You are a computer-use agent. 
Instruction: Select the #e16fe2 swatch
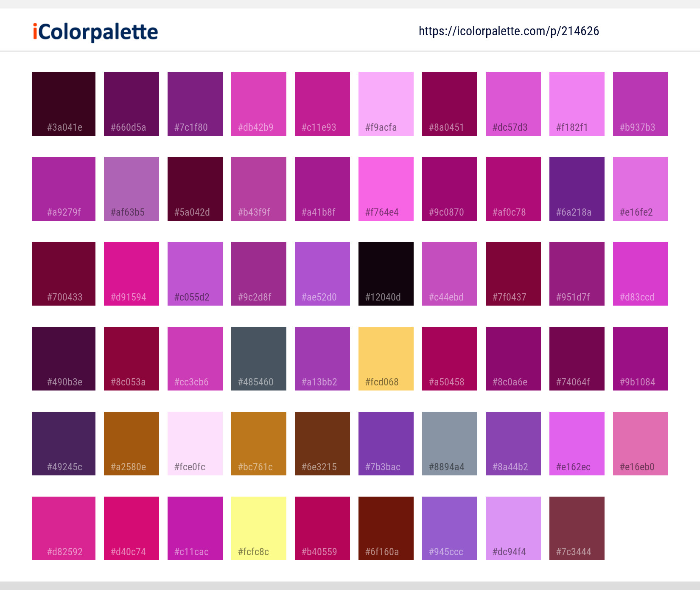pos(641,189)
